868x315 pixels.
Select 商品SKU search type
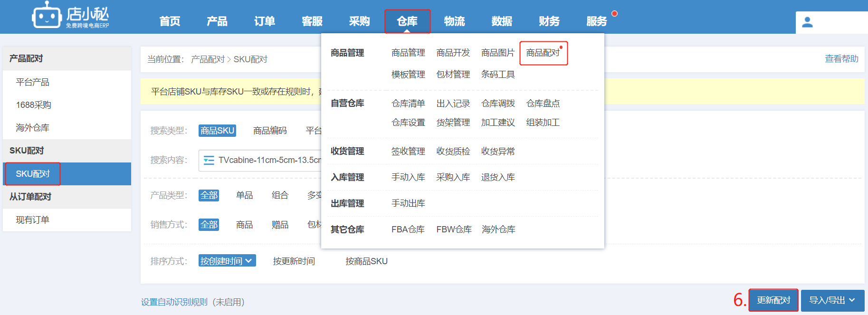[217, 131]
